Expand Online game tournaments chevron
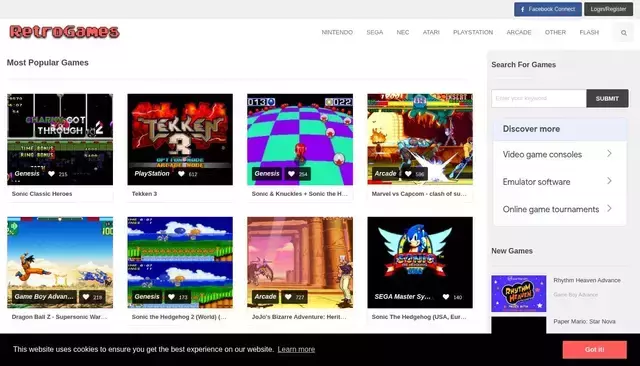Image resolution: width=640 pixels, height=366 pixels. point(609,209)
